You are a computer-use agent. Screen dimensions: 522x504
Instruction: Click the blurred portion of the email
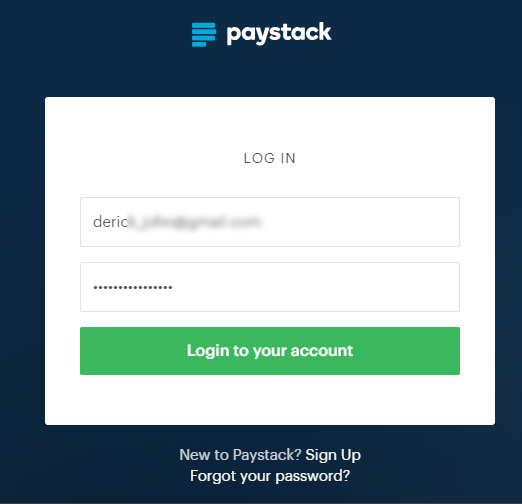pos(194,222)
